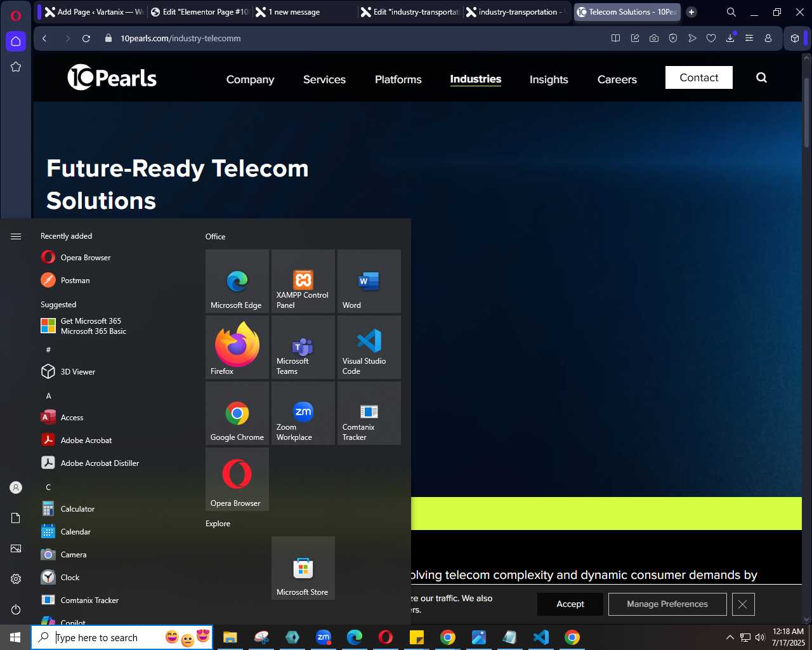Click the Windows Start button
812x650 pixels.
click(x=15, y=637)
